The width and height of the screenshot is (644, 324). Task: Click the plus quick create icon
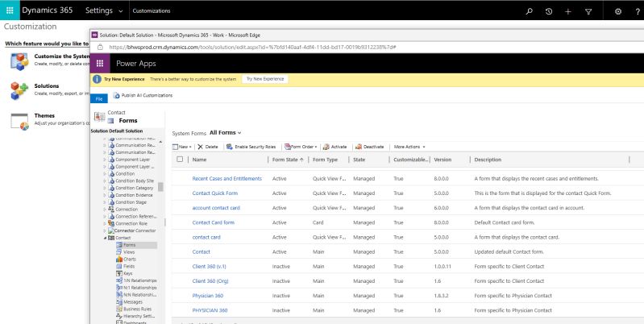pos(568,11)
